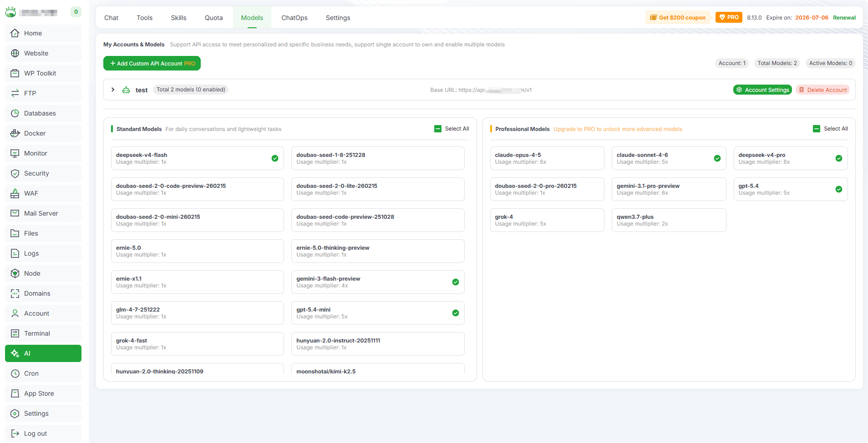The width and height of the screenshot is (868, 443).
Task: Select the ernie-x1.1 model card
Action: tap(198, 282)
